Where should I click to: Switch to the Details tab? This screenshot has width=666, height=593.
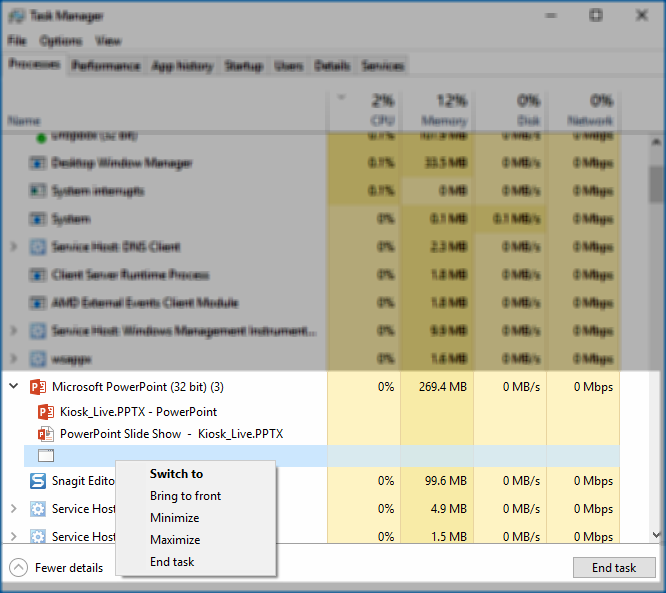pyautogui.click(x=332, y=66)
